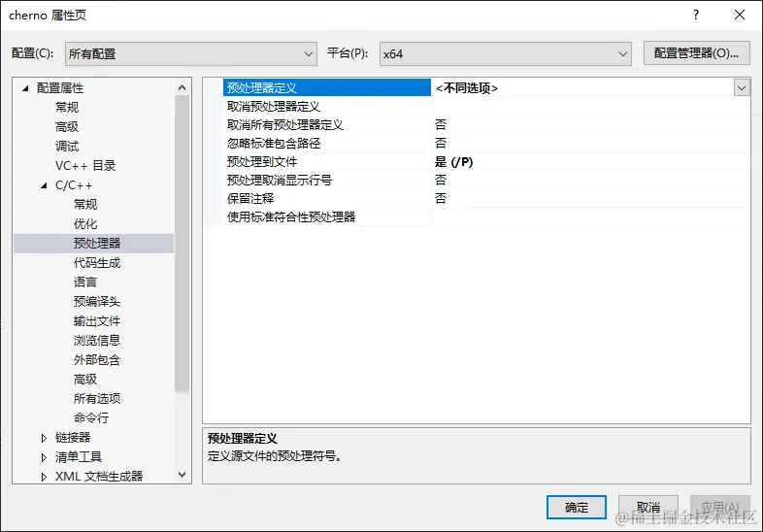Select 所有选项 in the tree
The height and width of the screenshot is (532, 763).
pos(97,399)
